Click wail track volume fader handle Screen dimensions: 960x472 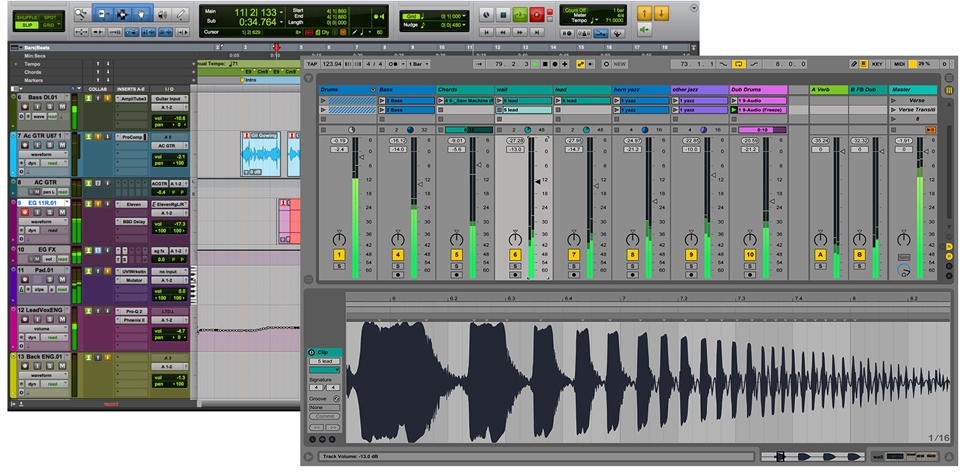[539, 181]
